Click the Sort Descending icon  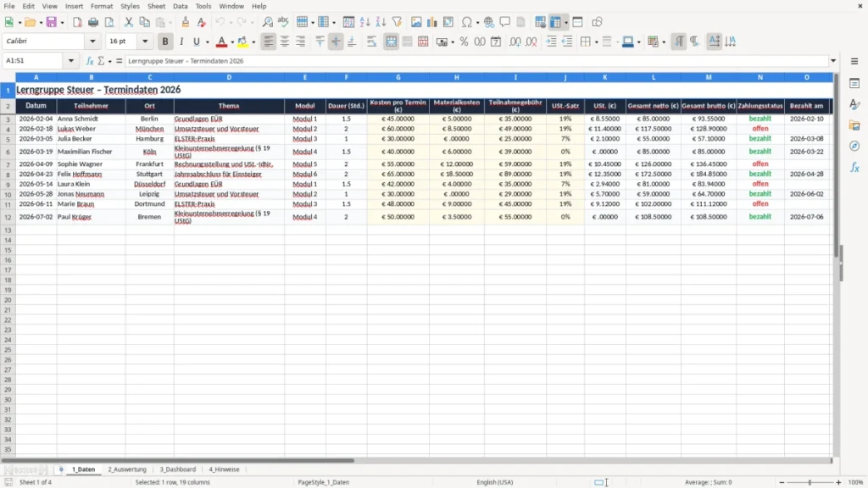(381, 22)
